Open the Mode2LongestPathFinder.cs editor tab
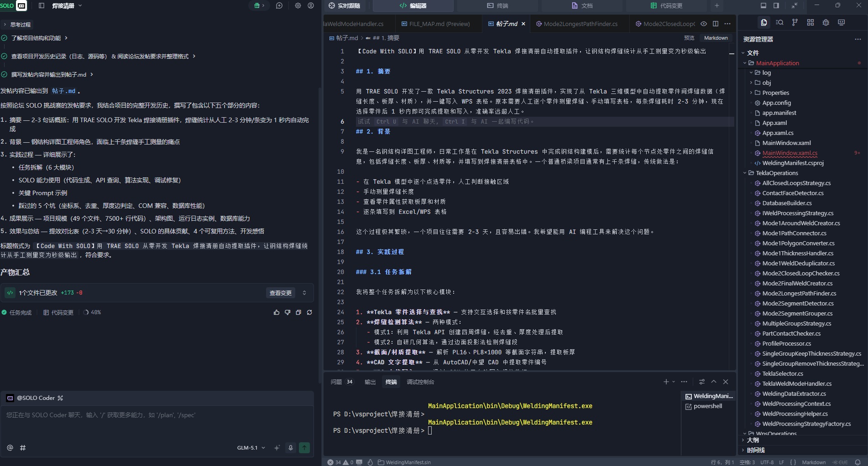The width and height of the screenshot is (868, 466). [x=580, y=24]
